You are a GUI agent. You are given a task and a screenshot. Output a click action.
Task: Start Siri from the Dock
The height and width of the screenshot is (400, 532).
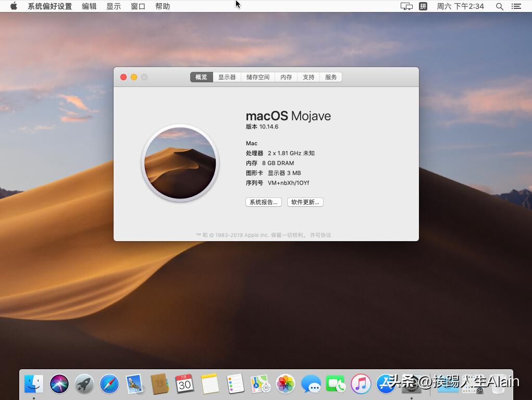(59, 384)
